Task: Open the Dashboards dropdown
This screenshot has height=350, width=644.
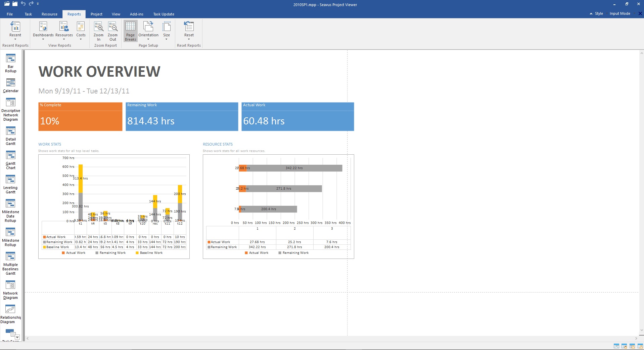Action: point(43,31)
